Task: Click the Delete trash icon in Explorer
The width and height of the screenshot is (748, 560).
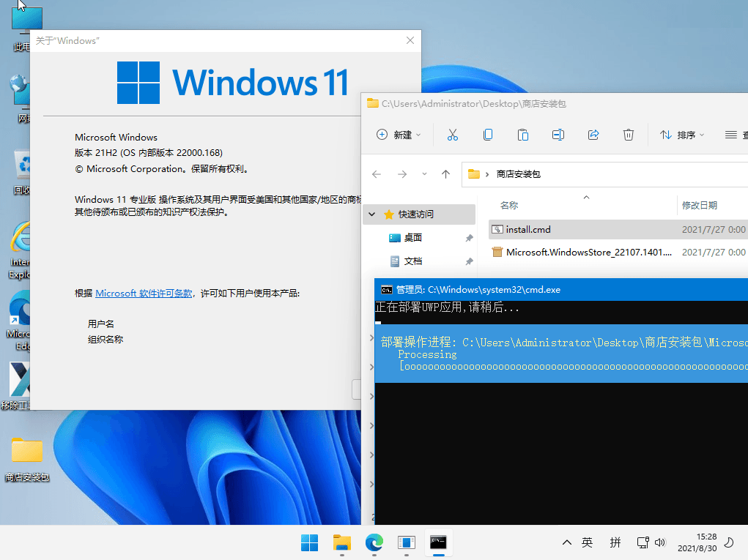Action: (629, 135)
